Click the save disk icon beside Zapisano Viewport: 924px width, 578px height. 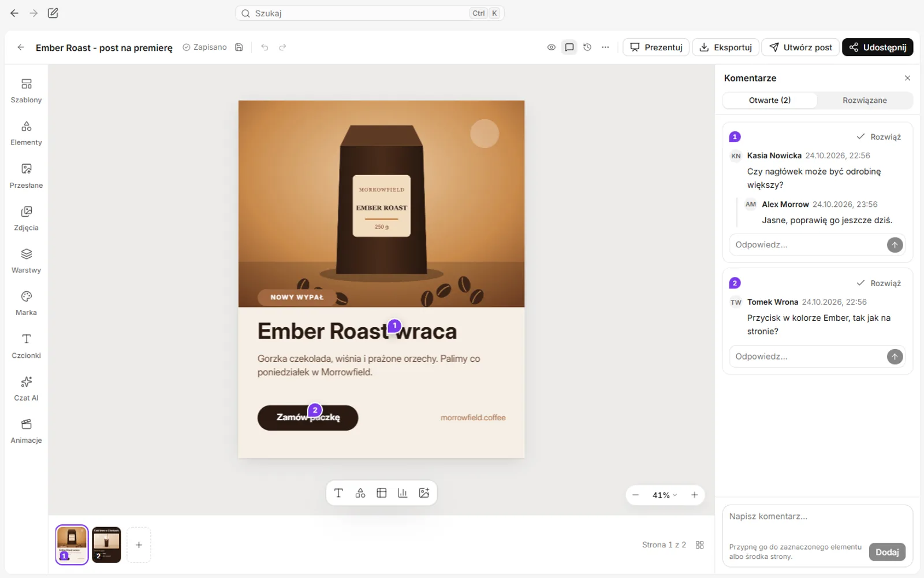pos(239,47)
